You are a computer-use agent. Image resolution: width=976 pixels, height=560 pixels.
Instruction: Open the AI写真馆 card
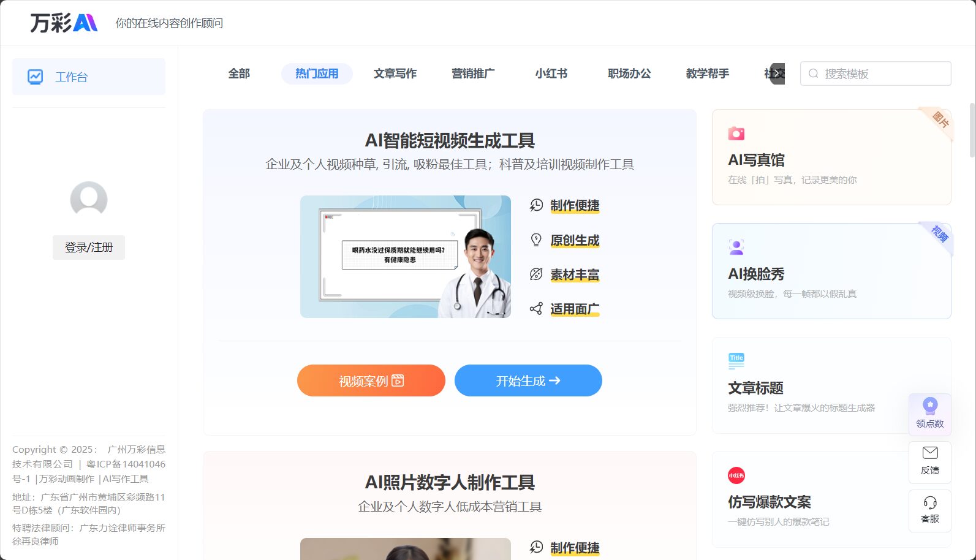(831, 157)
